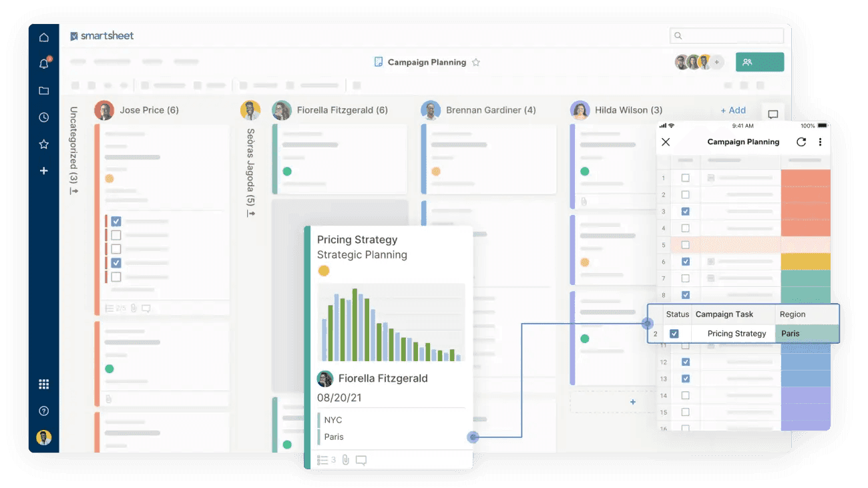868x488 pixels.
Task: Open the notifications bell
Action: (44, 63)
